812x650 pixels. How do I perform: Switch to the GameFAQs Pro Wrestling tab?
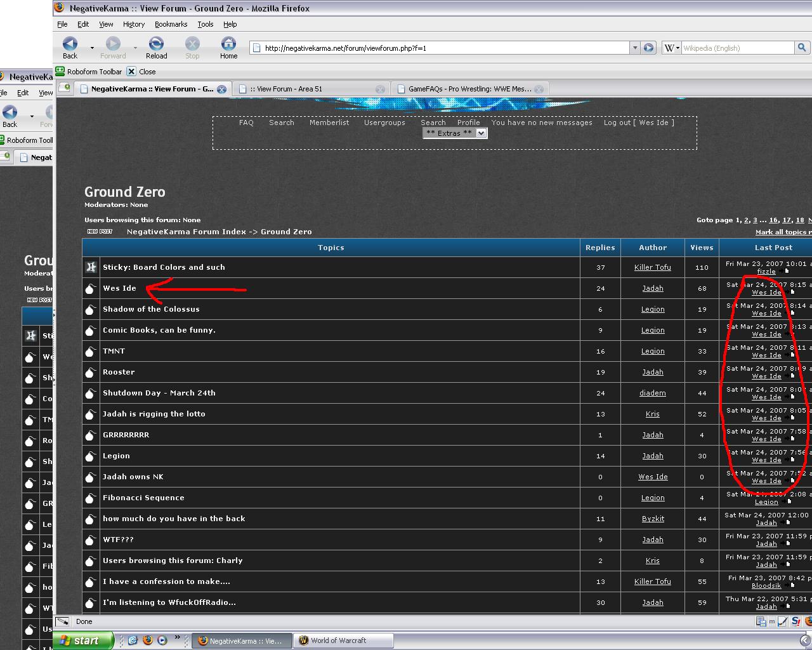click(x=469, y=89)
